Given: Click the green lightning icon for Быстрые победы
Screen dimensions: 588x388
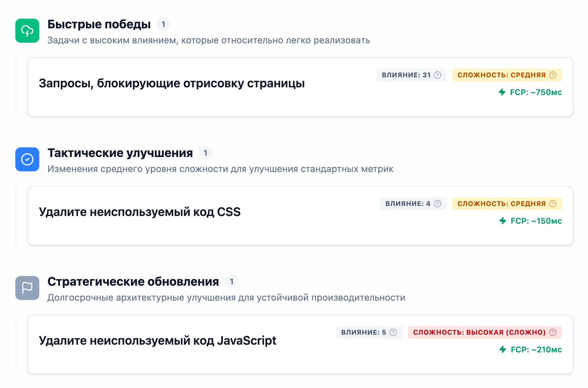Looking at the screenshot, I should 27,31.
